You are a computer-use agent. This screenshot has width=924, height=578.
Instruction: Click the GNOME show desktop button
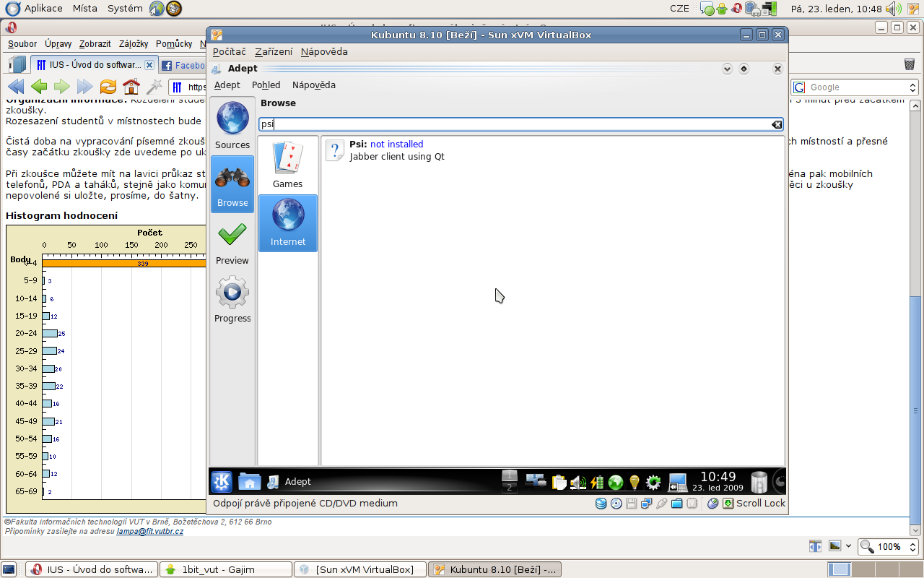click(9, 569)
